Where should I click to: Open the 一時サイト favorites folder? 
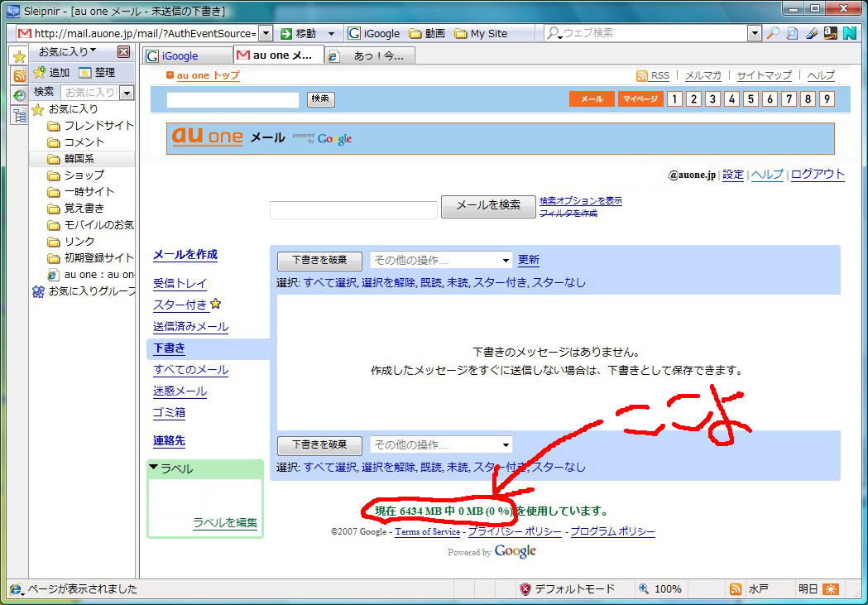point(81,192)
